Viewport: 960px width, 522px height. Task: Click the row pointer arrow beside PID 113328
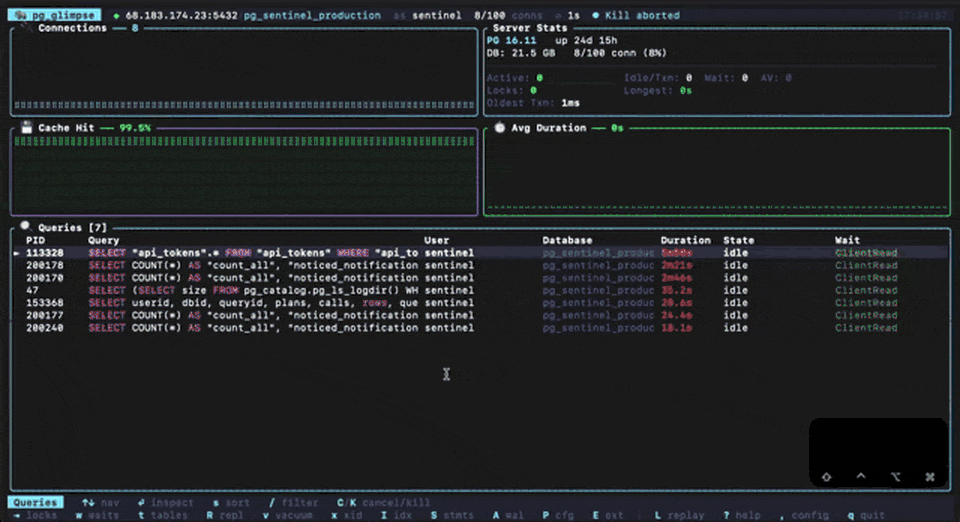pyautogui.click(x=17, y=253)
